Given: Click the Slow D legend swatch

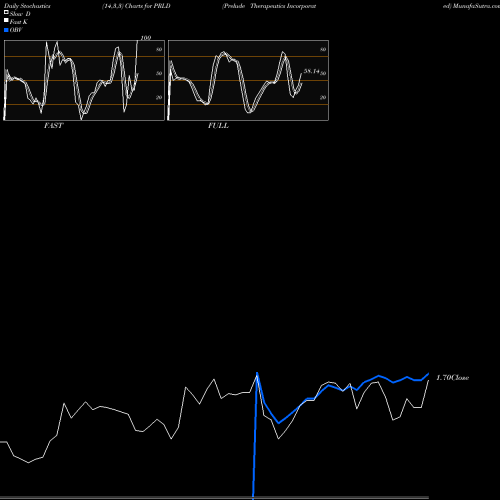Looking at the screenshot, I should 6,12.
